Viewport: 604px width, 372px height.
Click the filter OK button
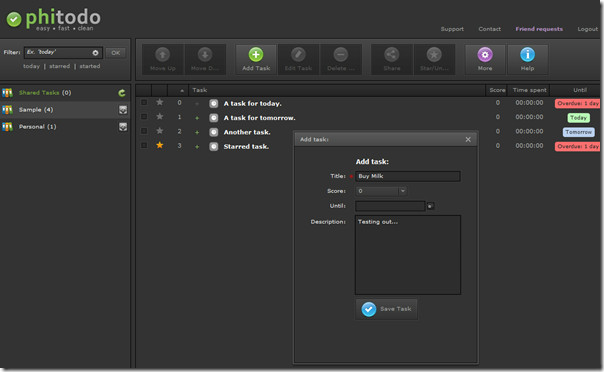click(116, 53)
